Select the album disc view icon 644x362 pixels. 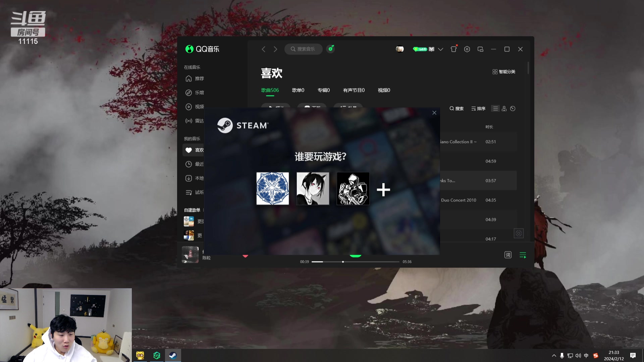[x=513, y=109]
